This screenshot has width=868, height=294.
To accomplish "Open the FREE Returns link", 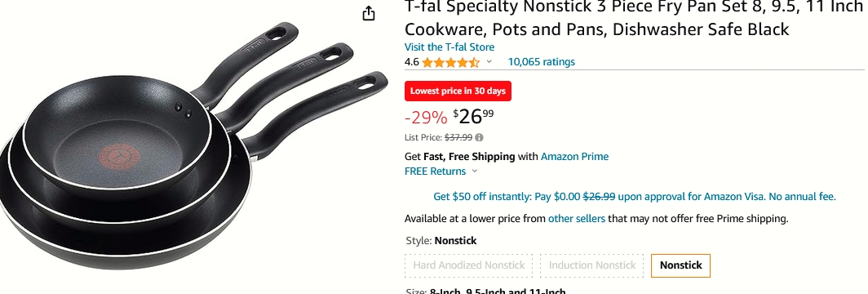I will (x=435, y=171).
